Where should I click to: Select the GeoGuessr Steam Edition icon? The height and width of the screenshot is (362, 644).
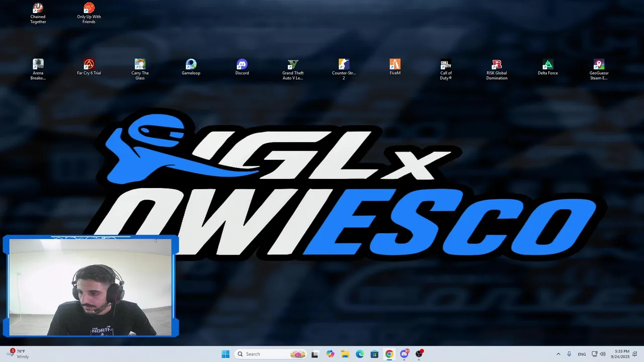click(x=599, y=70)
